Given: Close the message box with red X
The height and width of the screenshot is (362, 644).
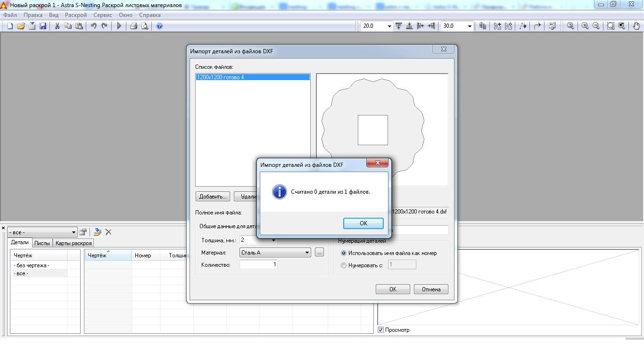Looking at the screenshot, I should pyautogui.click(x=377, y=163).
